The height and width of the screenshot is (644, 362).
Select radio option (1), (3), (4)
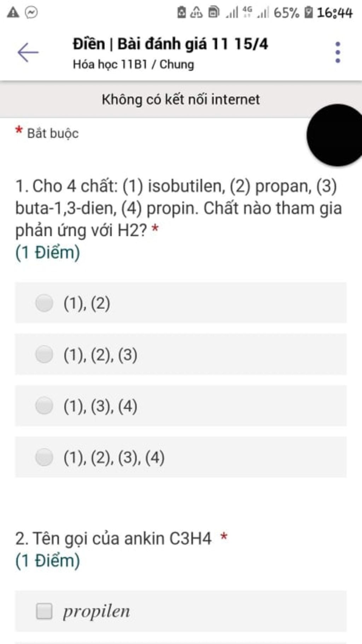pyautogui.click(x=181, y=406)
